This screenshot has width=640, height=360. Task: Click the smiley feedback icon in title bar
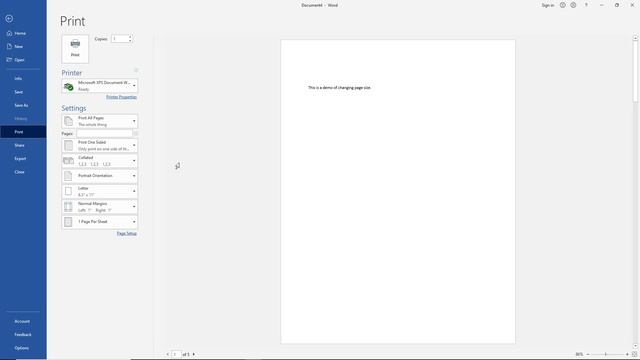pos(562,5)
